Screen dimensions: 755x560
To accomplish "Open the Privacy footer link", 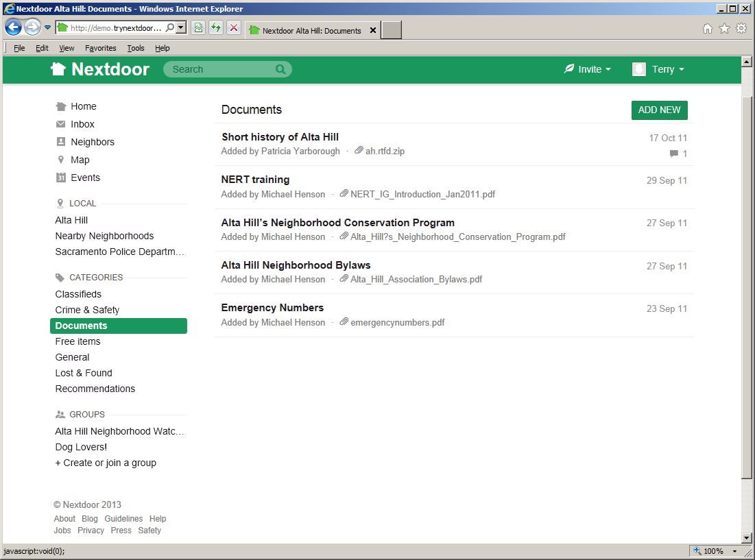I will pos(91,530).
